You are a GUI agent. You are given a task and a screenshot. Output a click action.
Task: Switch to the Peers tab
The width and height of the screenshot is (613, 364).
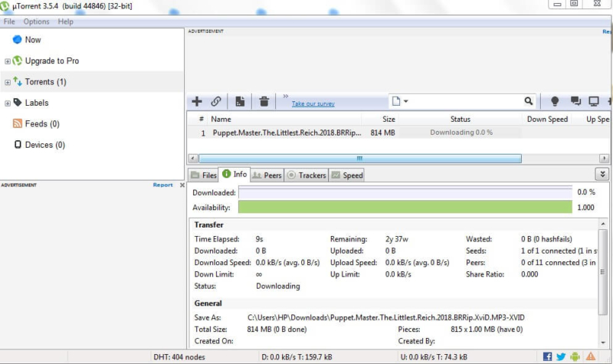267,175
